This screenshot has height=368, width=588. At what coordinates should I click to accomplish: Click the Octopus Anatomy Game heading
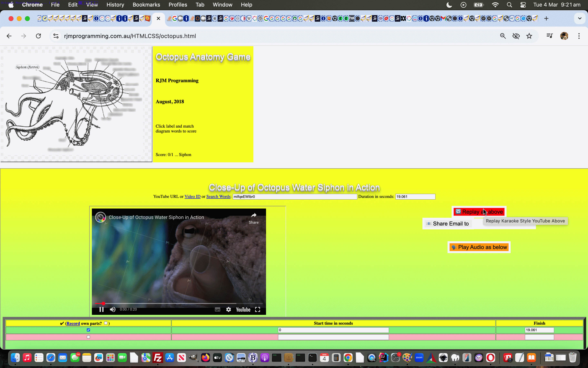[203, 57]
